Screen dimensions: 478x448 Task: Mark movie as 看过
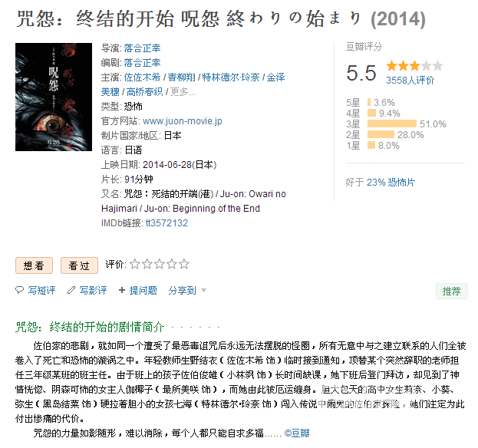pyautogui.click(x=79, y=265)
